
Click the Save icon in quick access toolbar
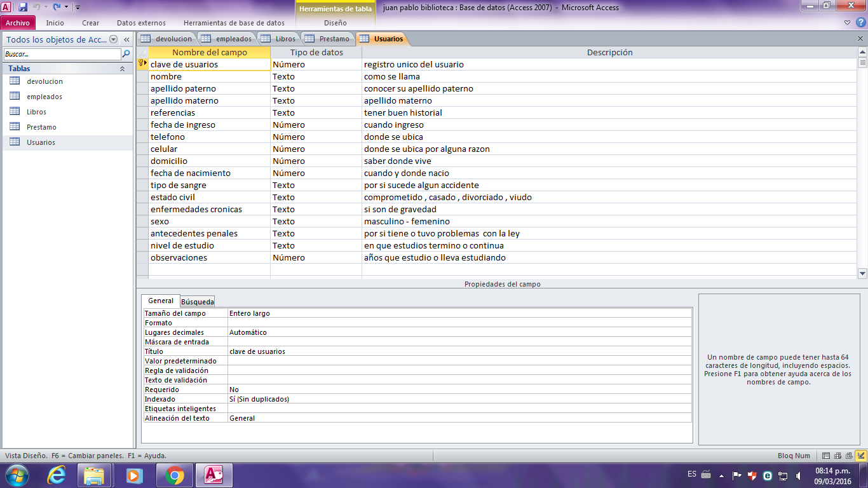point(23,7)
